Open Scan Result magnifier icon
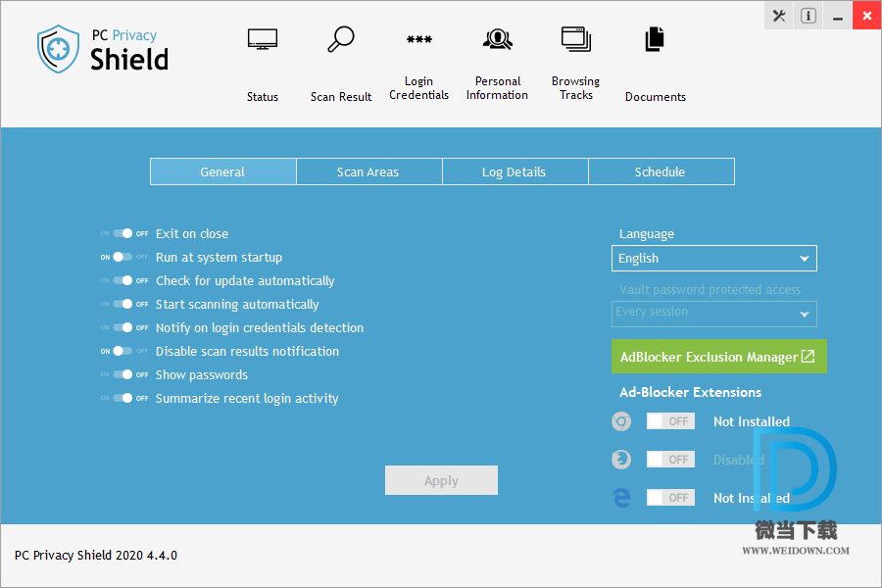Image resolution: width=882 pixels, height=588 pixels. [x=341, y=39]
